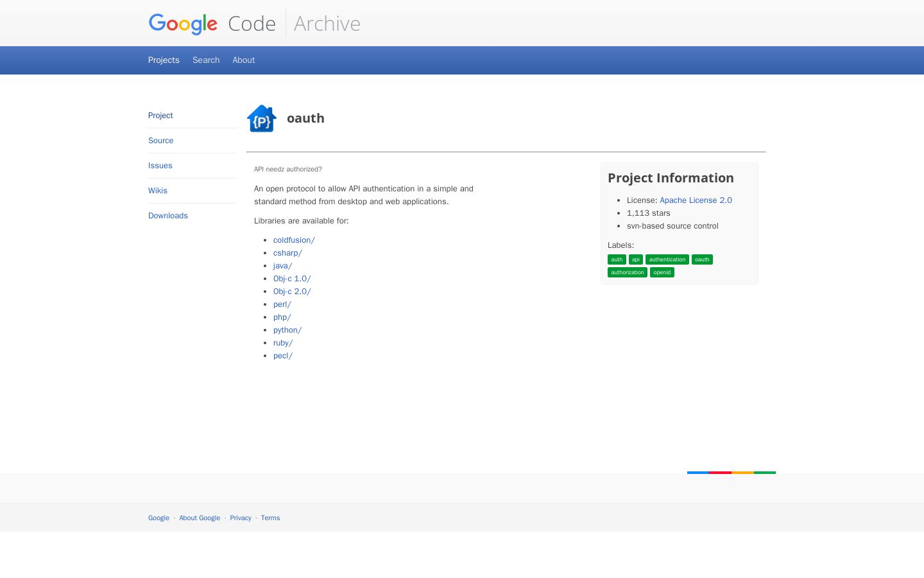Viewport: 924px width, 578px height.
Task: Open the pecl/ library link
Action: coord(283,356)
